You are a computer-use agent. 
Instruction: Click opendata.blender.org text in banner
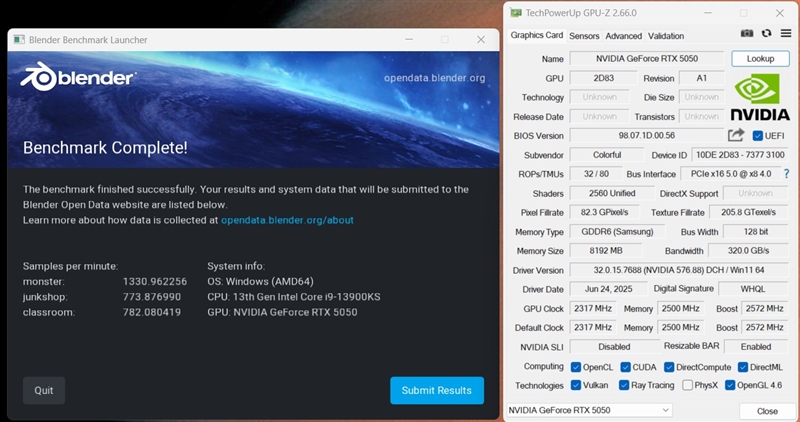click(435, 78)
